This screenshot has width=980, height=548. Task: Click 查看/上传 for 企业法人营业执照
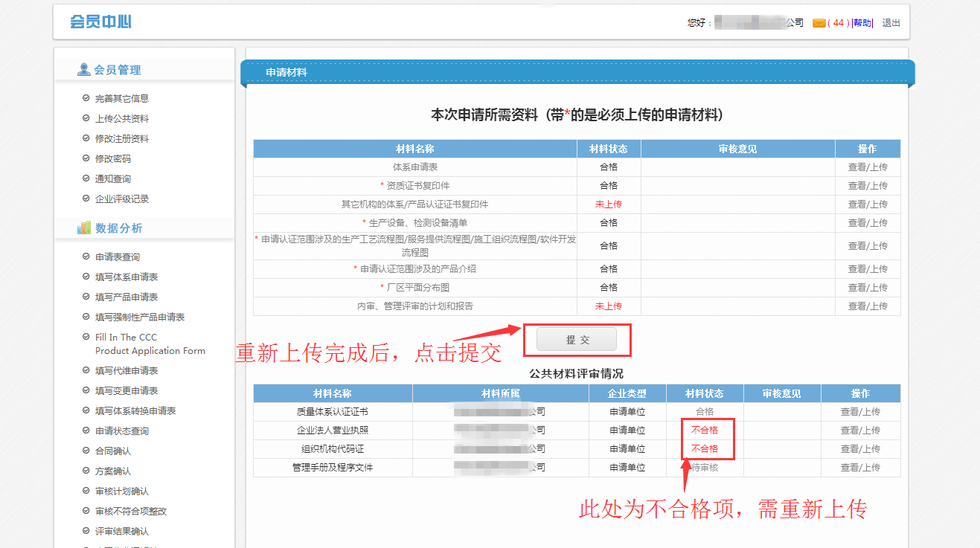pos(860,430)
